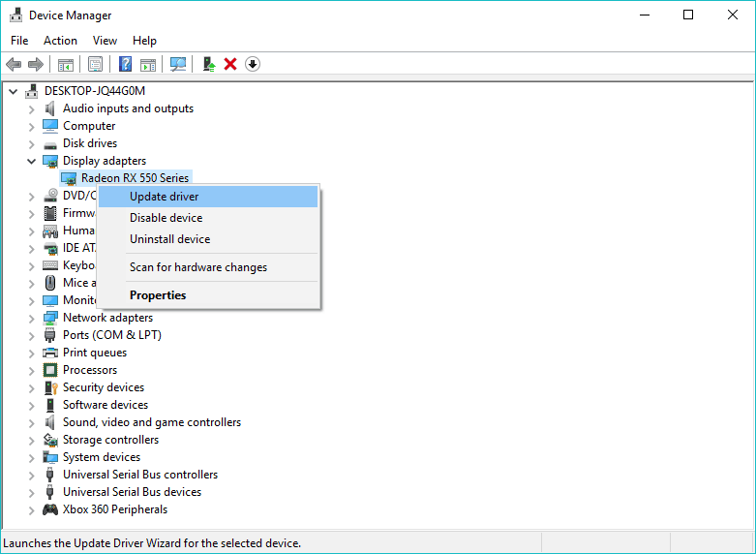Select the Security devices label
756x554 pixels.
(x=104, y=387)
